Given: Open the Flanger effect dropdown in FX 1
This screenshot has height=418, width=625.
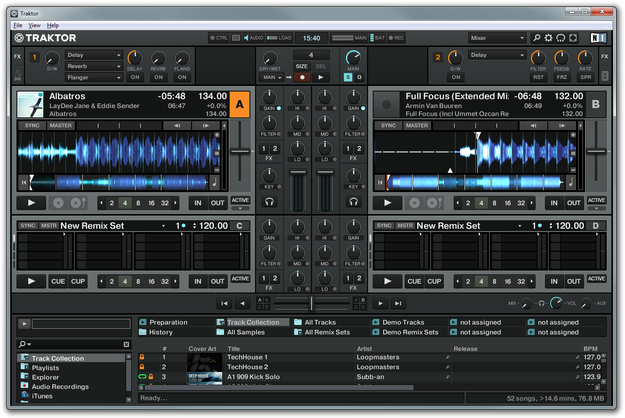Looking at the screenshot, I should click(94, 77).
